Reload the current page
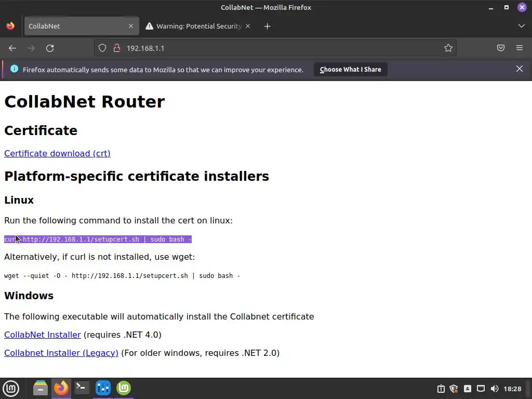 click(x=50, y=48)
